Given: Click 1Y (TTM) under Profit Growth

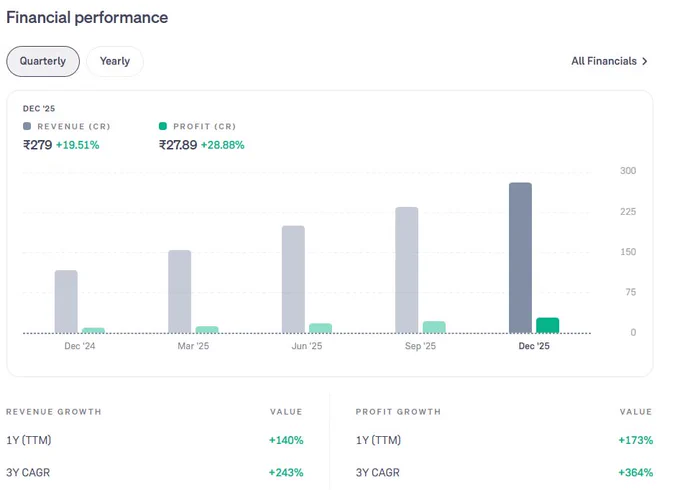Looking at the screenshot, I should click(x=378, y=440).
